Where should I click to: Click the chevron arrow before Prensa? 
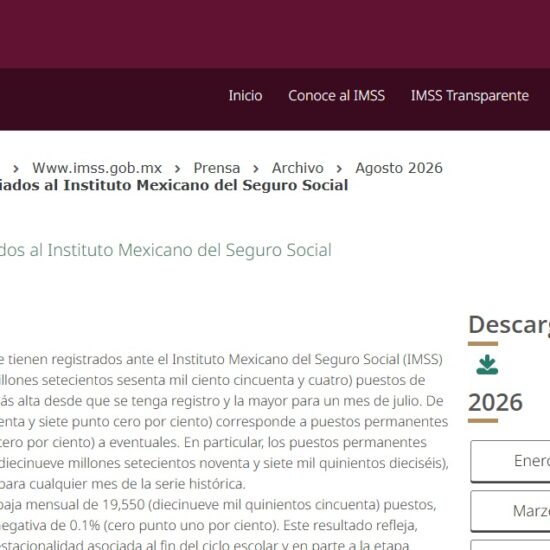(x=177, y=169)
